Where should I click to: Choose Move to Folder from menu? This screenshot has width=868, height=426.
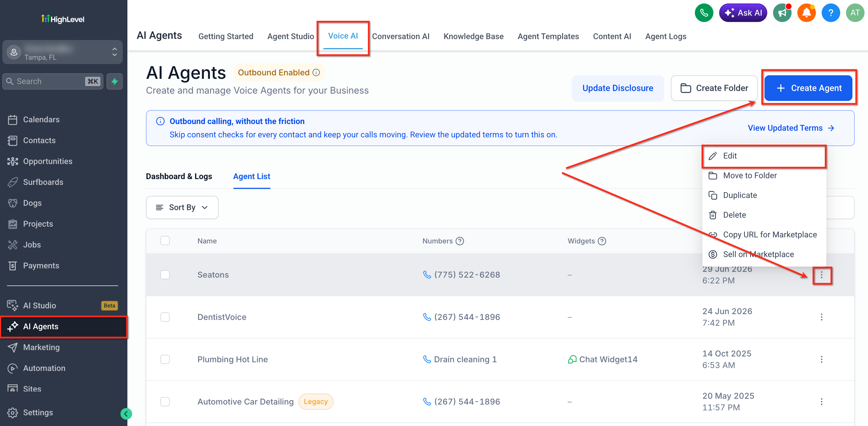pyautogui.click(x=764, y=175)
